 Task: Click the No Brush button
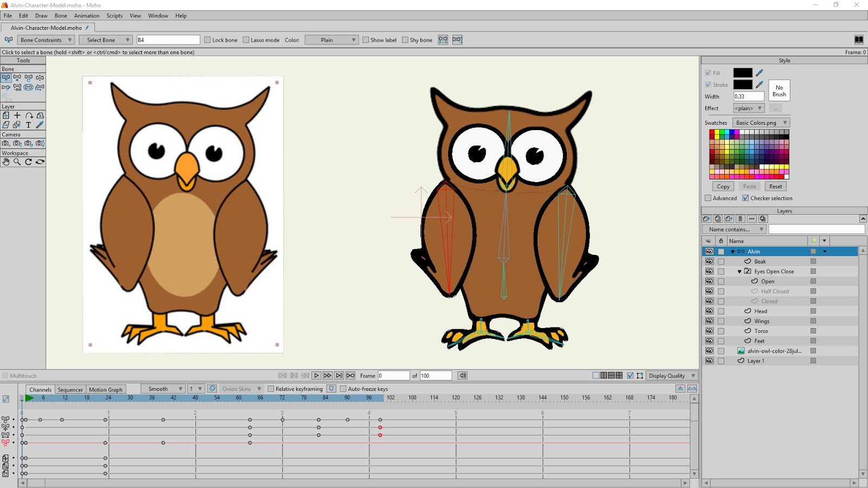click(x=779, y=89)
